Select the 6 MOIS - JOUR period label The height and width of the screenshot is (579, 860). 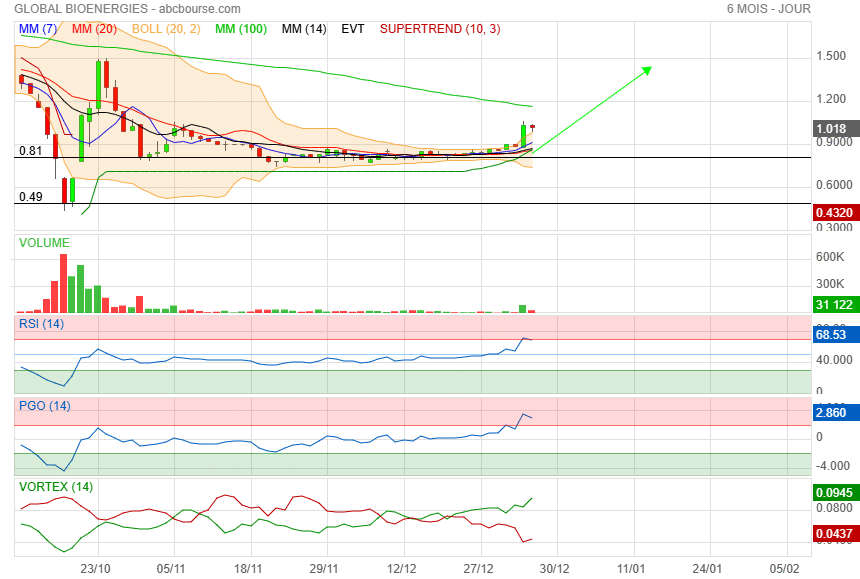coord(768,9)
